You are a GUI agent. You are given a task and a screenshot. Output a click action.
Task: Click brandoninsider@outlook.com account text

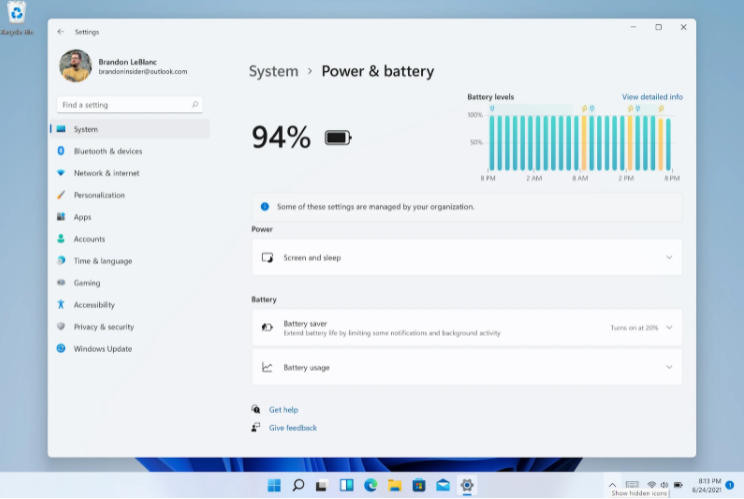pos(143,72)
